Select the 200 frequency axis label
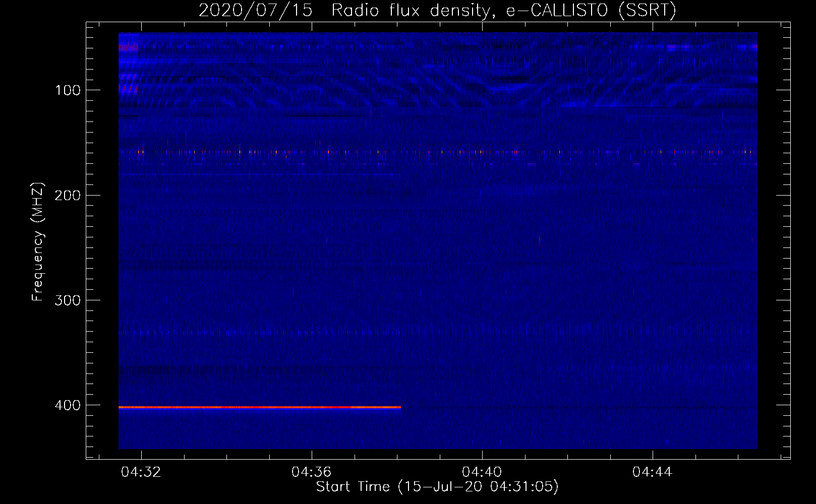 (68, 196)
